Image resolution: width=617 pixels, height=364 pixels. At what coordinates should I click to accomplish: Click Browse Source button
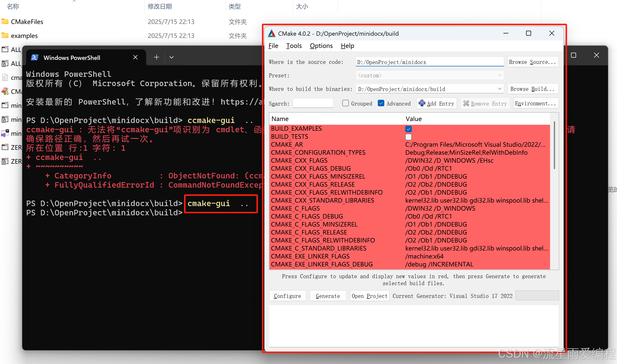click(x=533, y=62)
